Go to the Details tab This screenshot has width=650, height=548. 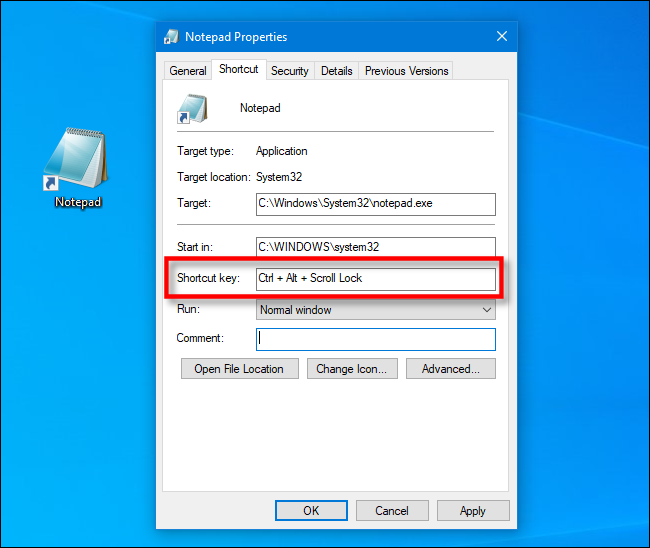coord(337,71)
